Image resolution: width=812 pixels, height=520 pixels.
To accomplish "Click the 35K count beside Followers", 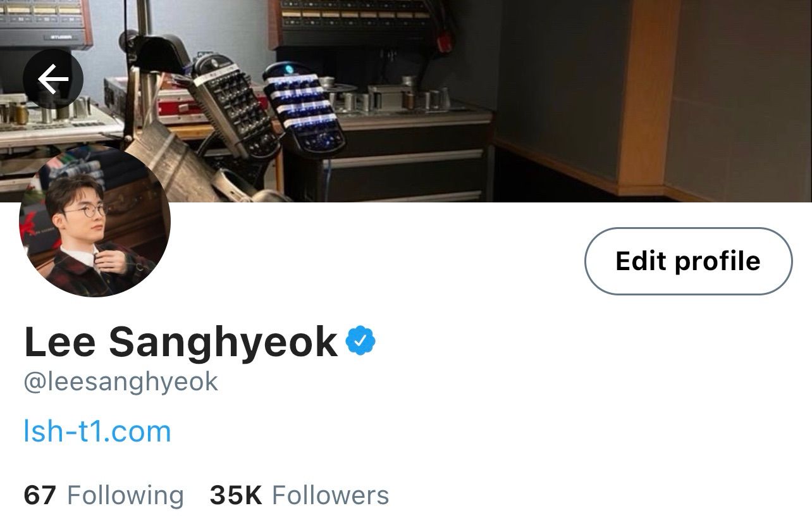I will [x=236, y=495].
